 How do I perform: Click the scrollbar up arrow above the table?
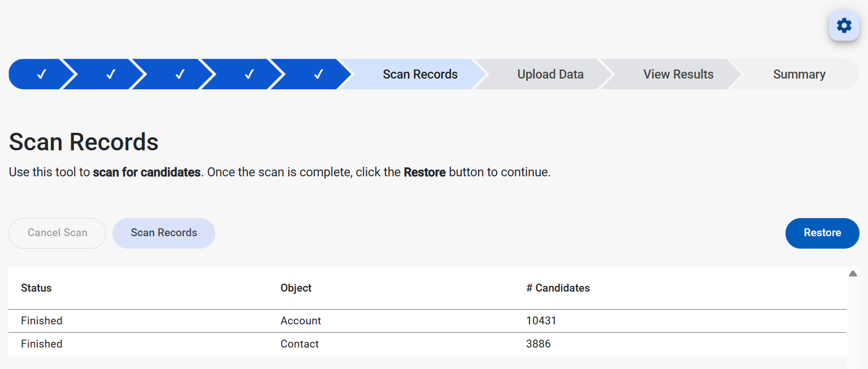click(x=853, y=273)
